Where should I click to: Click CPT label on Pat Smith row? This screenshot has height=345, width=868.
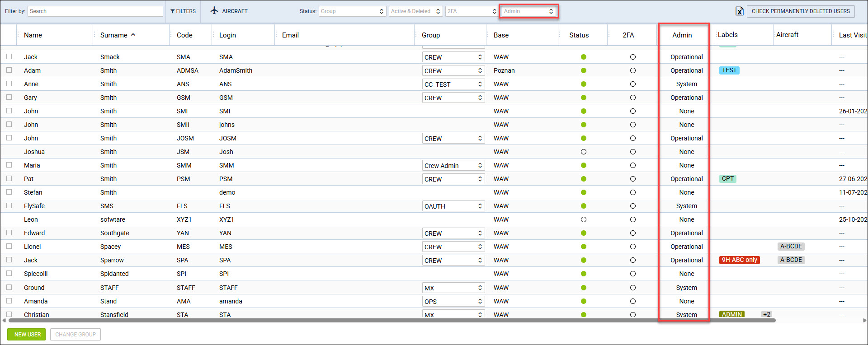[x=728, y=179]
